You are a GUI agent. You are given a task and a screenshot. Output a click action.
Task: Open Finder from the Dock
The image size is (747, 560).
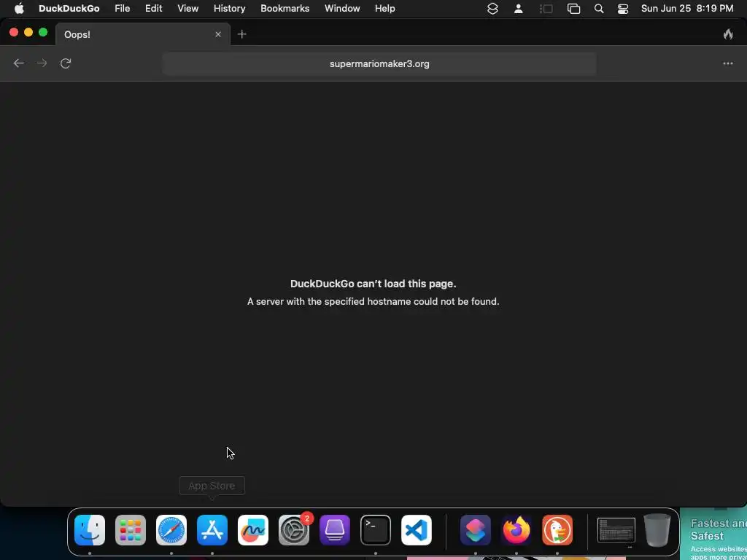click(90, 530)
